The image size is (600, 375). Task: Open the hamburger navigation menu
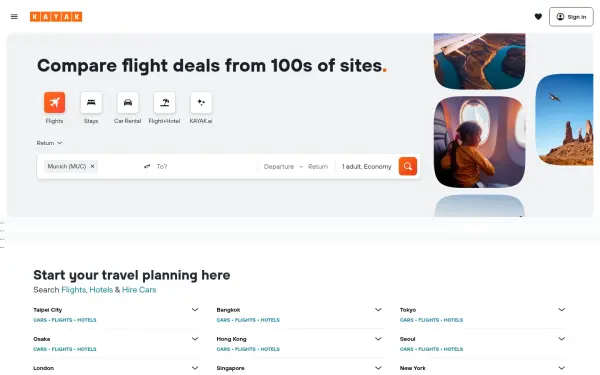(x=14, y=16)
